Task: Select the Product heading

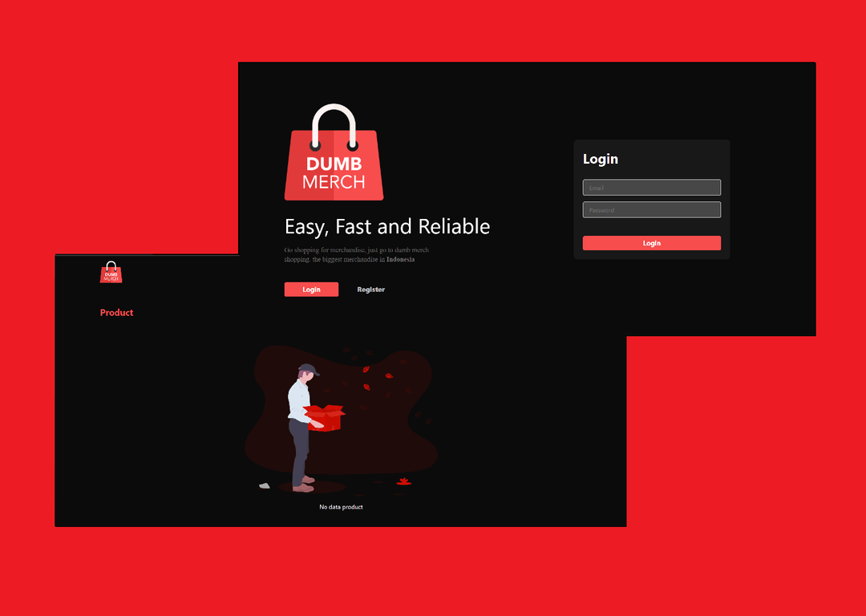Action: tap(116, 313)
